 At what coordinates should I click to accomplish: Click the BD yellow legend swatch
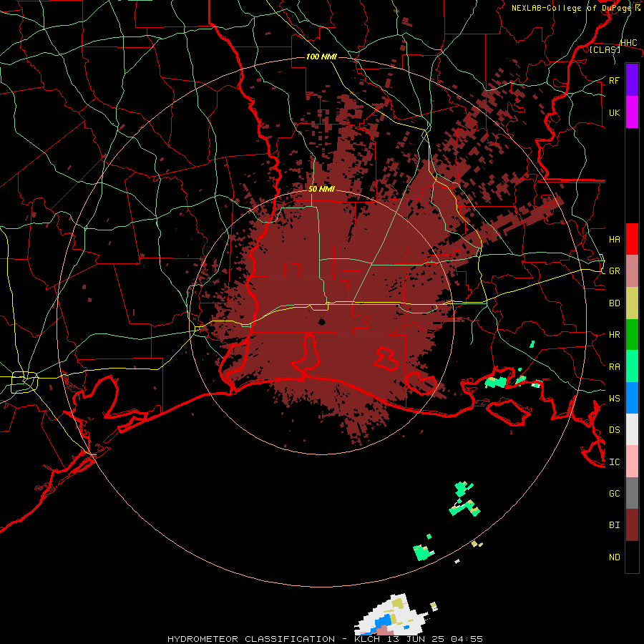pyautogui.click(x=632, y=303)
